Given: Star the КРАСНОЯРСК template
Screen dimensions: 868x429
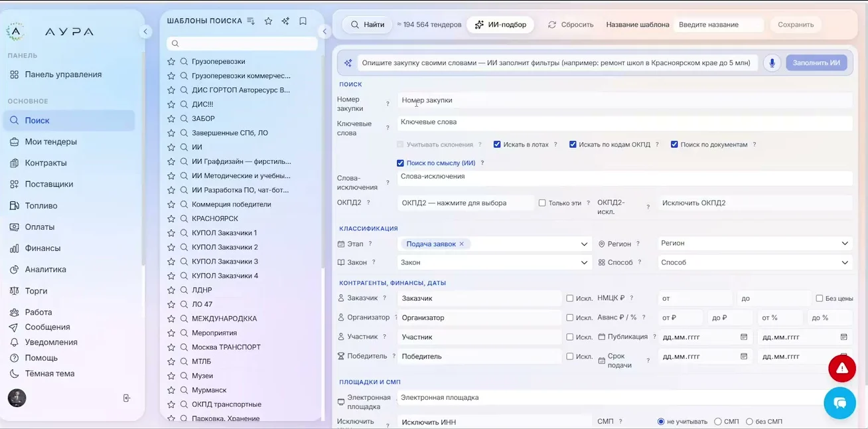Looking at the screenshot, I should [171, 218].
